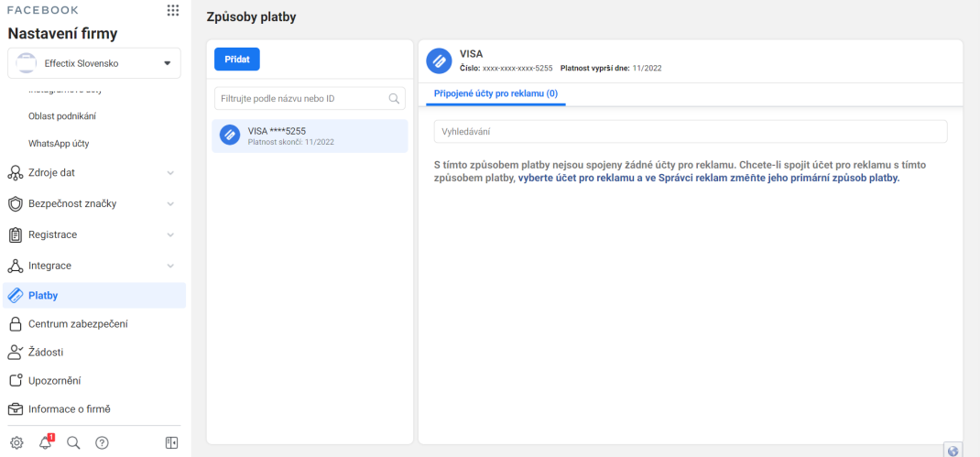Open the Effectix Slovensko business selector dropdown
Viewport: 980px width, 457px height.
click(93, 63)
